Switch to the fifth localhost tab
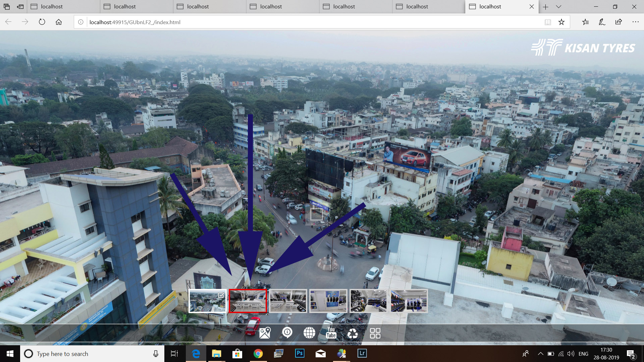Screen dimensions: 644x362 point(356,7)
